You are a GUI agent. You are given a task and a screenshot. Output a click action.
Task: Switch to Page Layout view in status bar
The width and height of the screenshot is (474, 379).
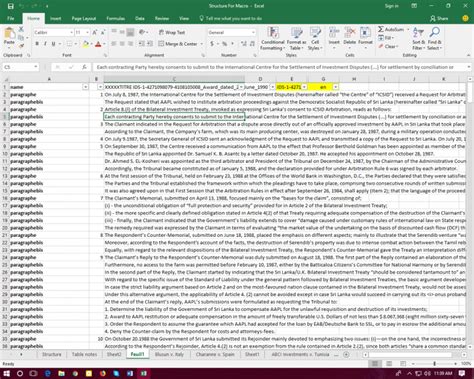point(389,364)
